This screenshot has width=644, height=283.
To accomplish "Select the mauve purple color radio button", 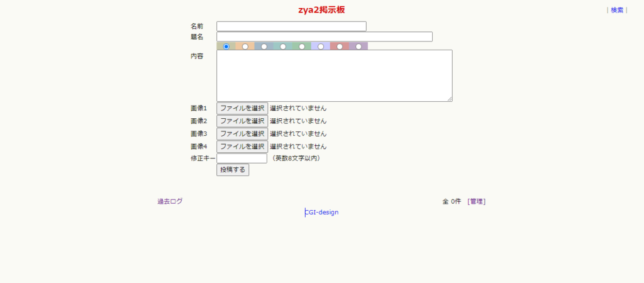I will pyautogui.click(x=358, y=47).
